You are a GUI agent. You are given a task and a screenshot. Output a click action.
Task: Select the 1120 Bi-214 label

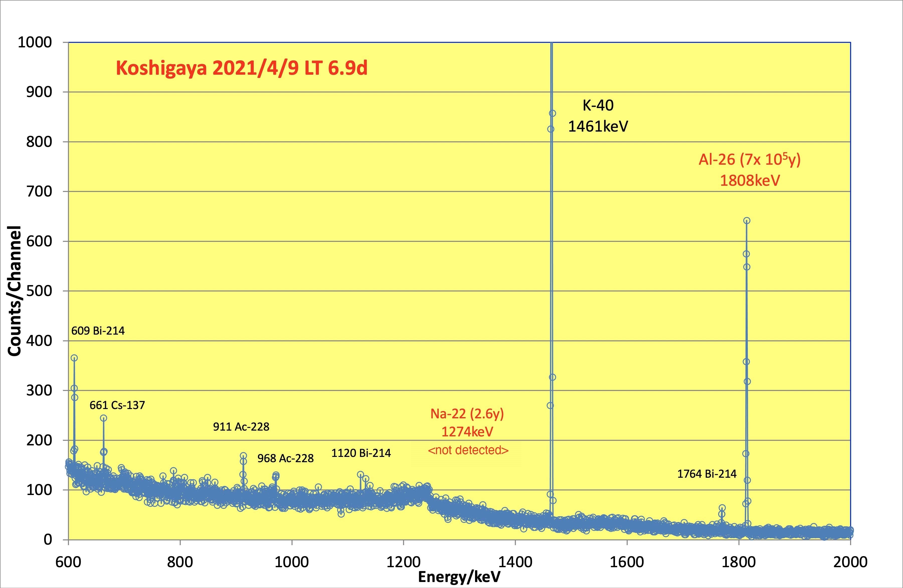tap(361, 453)
